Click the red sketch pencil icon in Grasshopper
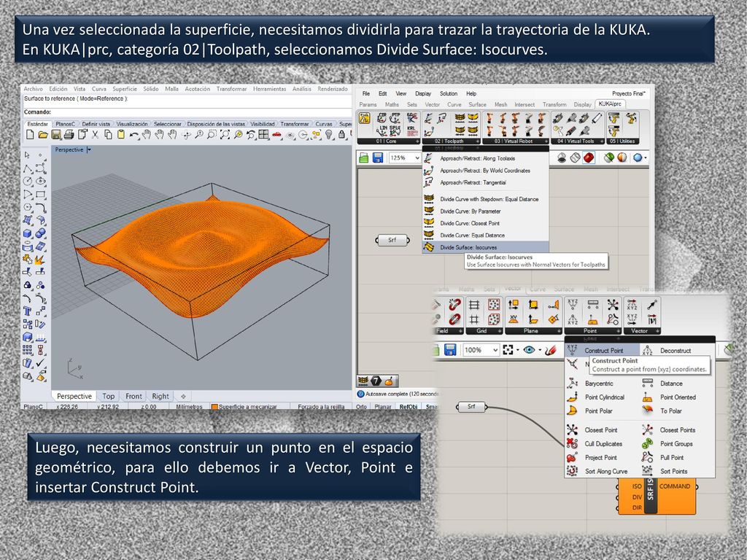The width and height of the screenshot is (747, 560). pyautogui.click(x=551, y=351)
